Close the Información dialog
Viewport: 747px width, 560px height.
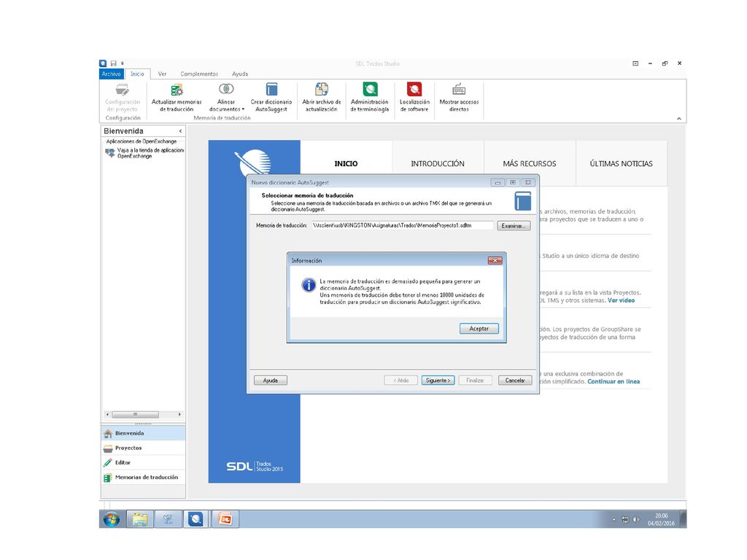click(495, 260)
